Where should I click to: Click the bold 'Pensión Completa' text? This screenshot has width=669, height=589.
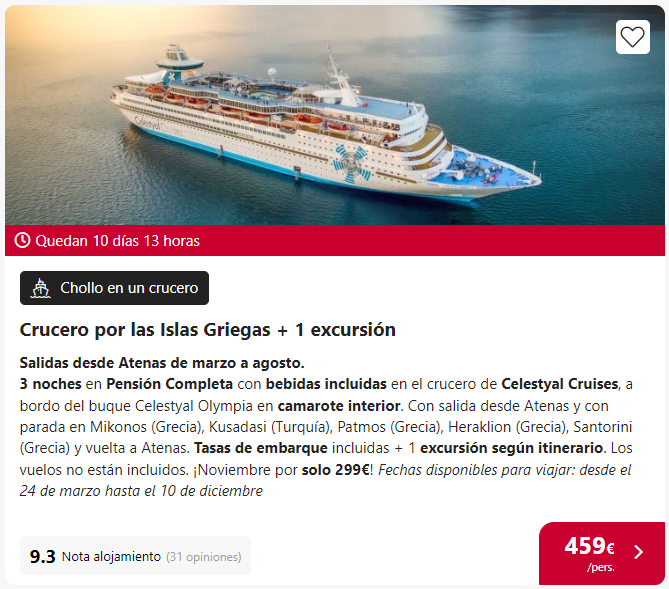169,384
